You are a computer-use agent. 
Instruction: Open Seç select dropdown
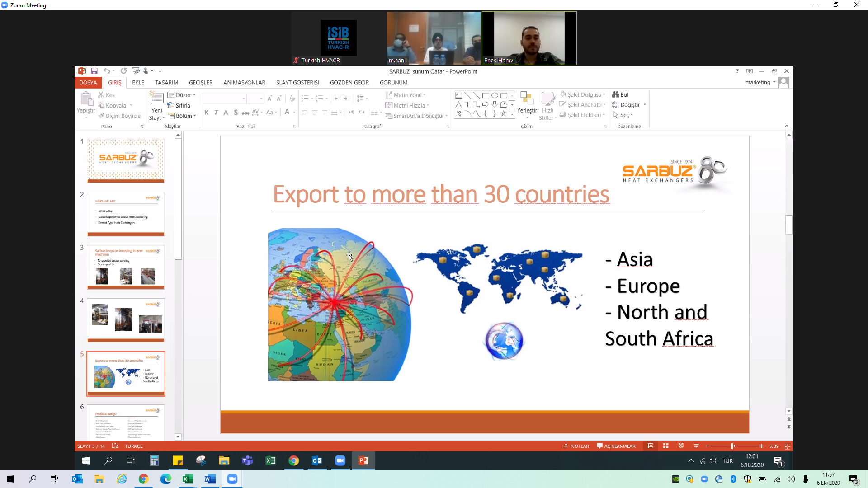point(623,115)
